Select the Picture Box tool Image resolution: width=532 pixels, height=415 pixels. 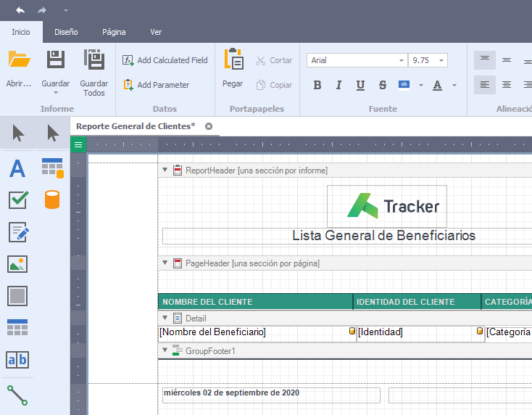(17, 263)
